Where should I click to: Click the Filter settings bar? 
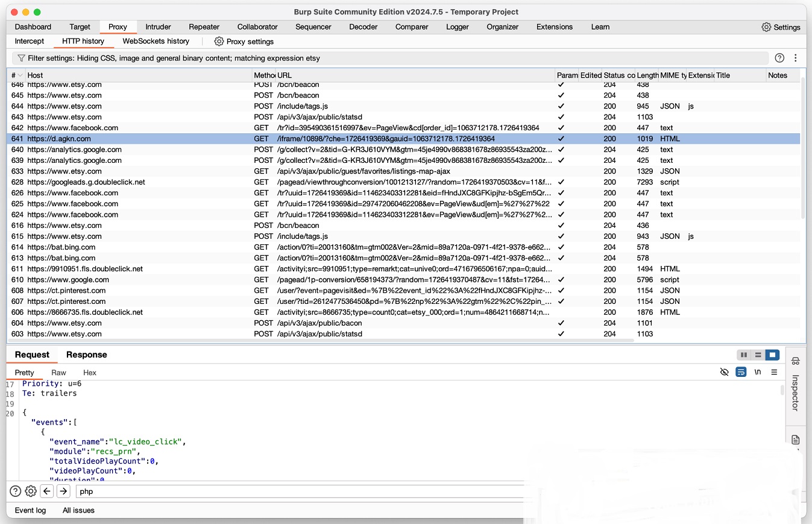[390, 58]
